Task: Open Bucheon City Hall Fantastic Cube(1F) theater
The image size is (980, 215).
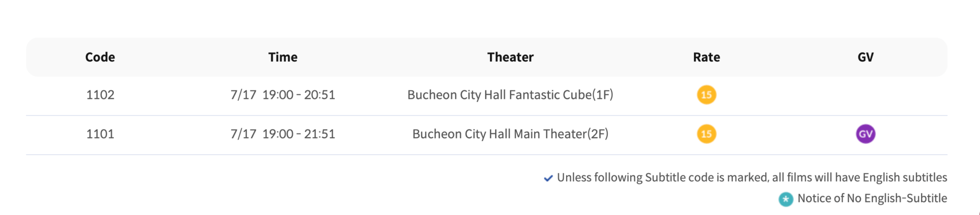Action: pos(510,95)
